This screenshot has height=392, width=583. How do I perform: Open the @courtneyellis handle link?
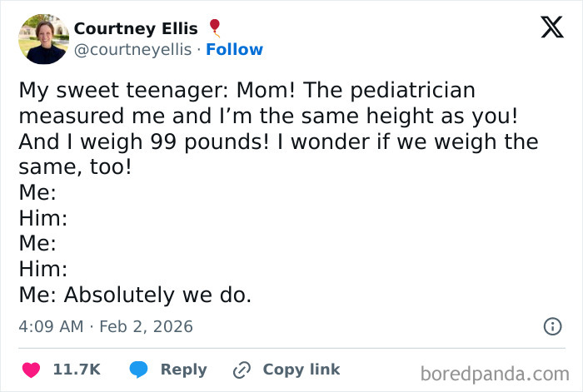134,49
